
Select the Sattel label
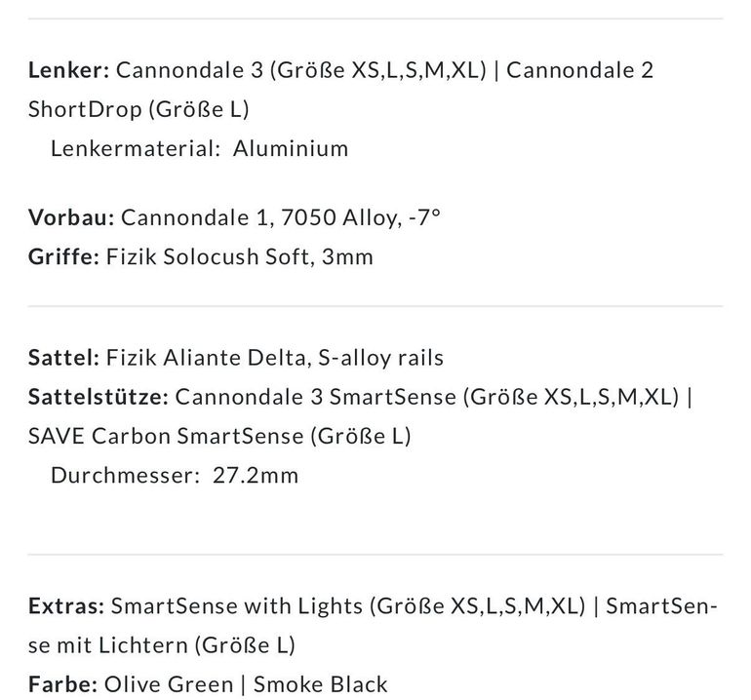[x=63, y=358]
